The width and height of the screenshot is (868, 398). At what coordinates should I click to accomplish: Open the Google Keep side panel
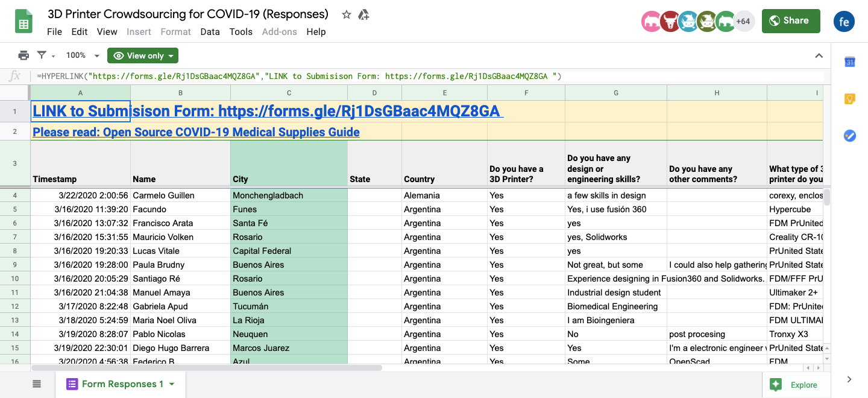click(850, 99)
